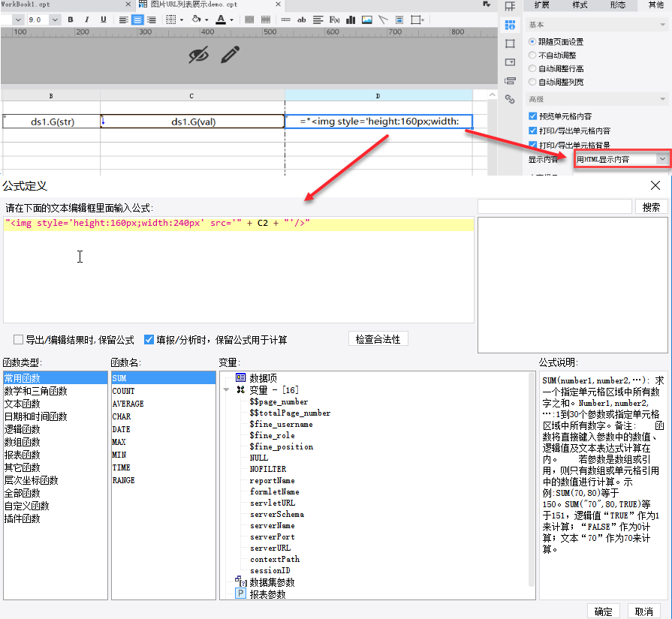
Task: Align cell text to the left
Action: click(123, 20)
